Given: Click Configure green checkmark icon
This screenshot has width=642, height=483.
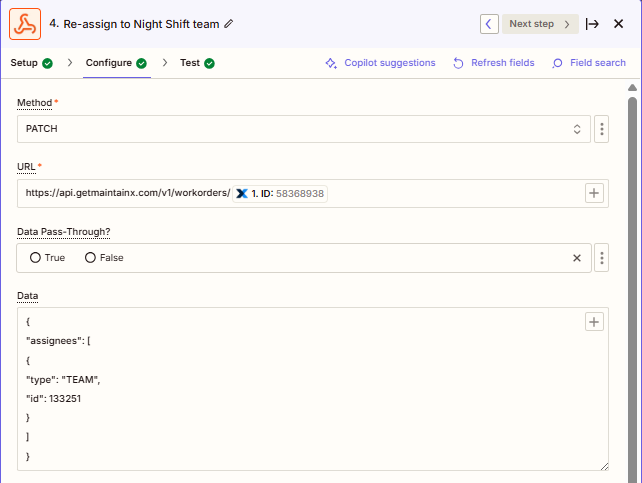Looking at the screenshot, I should 141,63.
